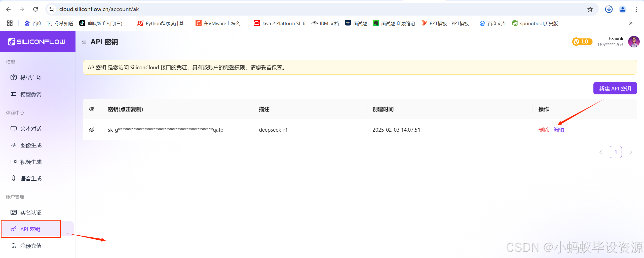
Task: Open the 面试题 bookmark
Action: (x=356, y=23)
